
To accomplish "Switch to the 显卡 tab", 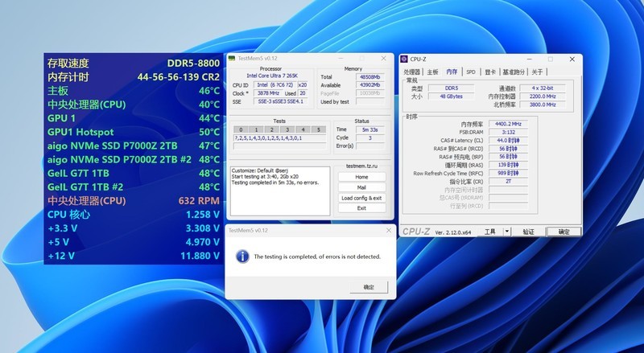I will [489, 72].
